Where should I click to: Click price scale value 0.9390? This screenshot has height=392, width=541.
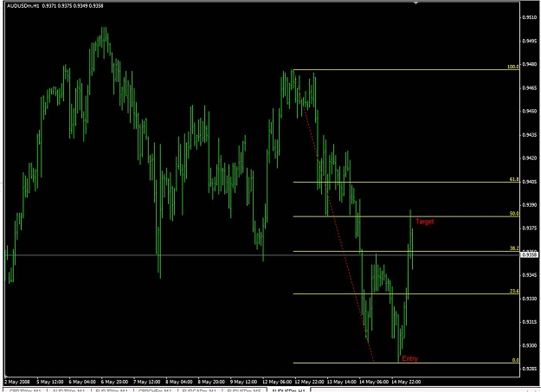coord(529,205)
